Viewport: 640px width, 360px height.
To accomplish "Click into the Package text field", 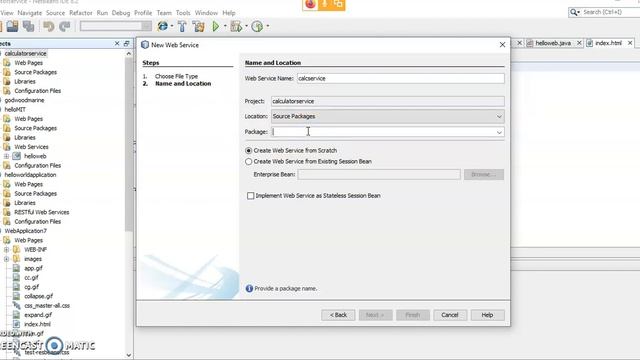I will coord(382,132).
